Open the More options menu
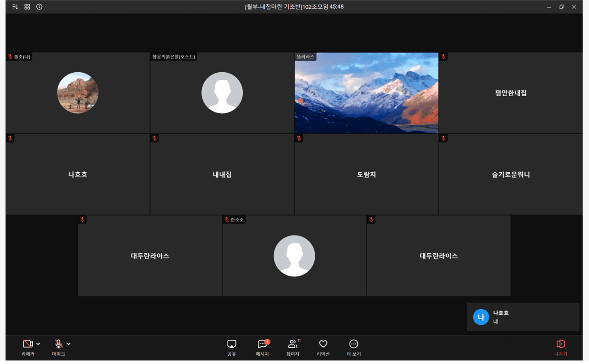This screenshot has height=364, width=589. click(354, 347)
